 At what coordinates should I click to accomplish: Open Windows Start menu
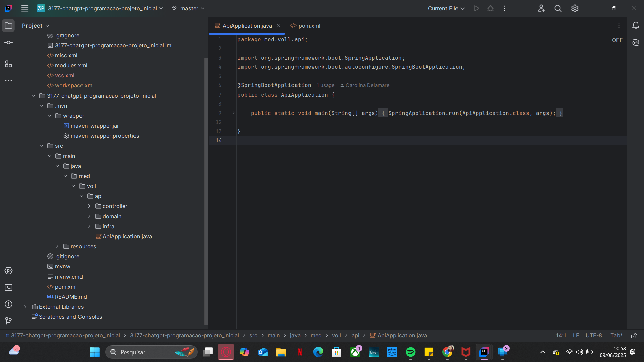(95, 352)
